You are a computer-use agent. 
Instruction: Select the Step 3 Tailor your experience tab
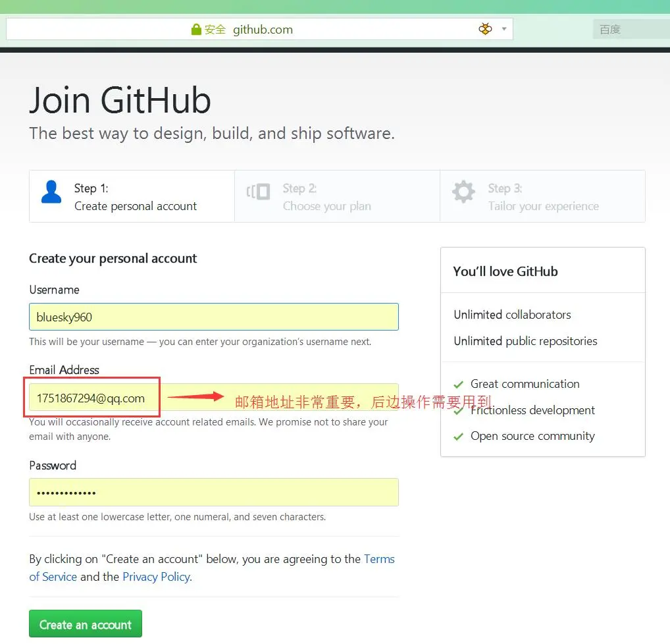543,196
